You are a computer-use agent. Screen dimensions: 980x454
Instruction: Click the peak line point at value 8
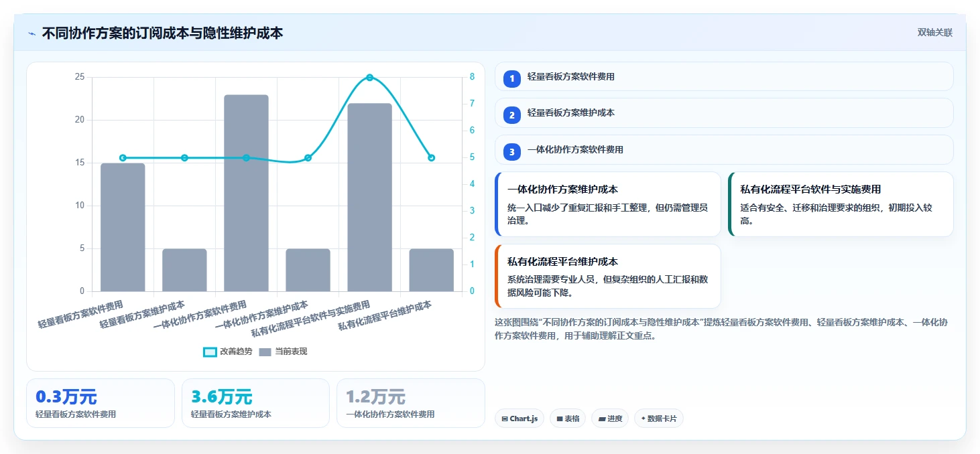(369, 78)
